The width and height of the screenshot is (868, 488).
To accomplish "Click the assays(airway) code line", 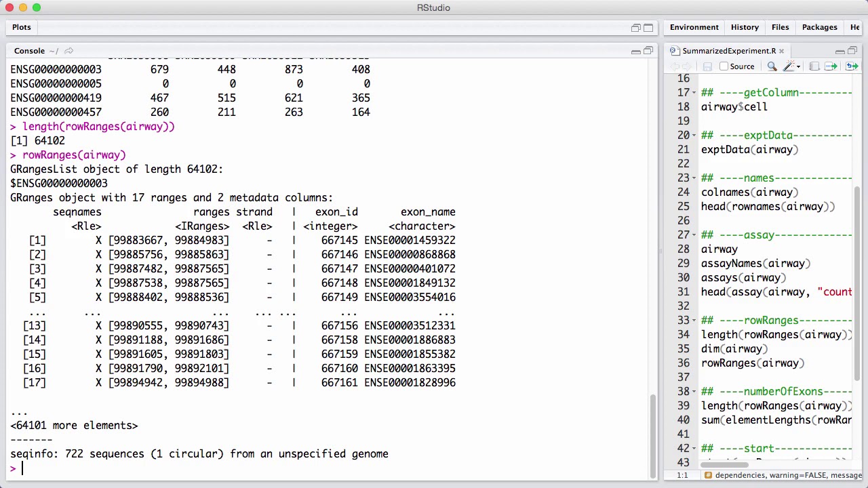I will pyautogui.click(x=743, y=278).
